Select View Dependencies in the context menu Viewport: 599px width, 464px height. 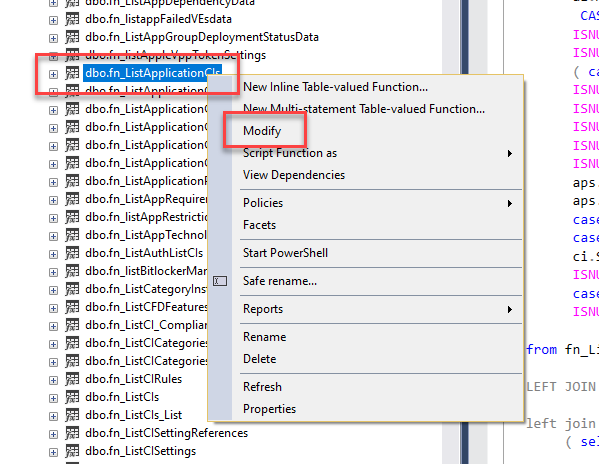294,175
